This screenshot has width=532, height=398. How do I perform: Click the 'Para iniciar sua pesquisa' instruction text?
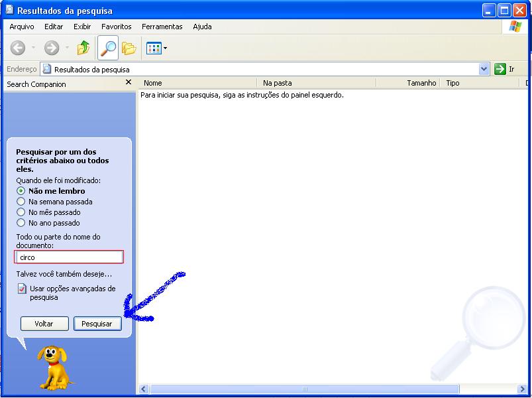pyautogui.click(x=242, y=95)
